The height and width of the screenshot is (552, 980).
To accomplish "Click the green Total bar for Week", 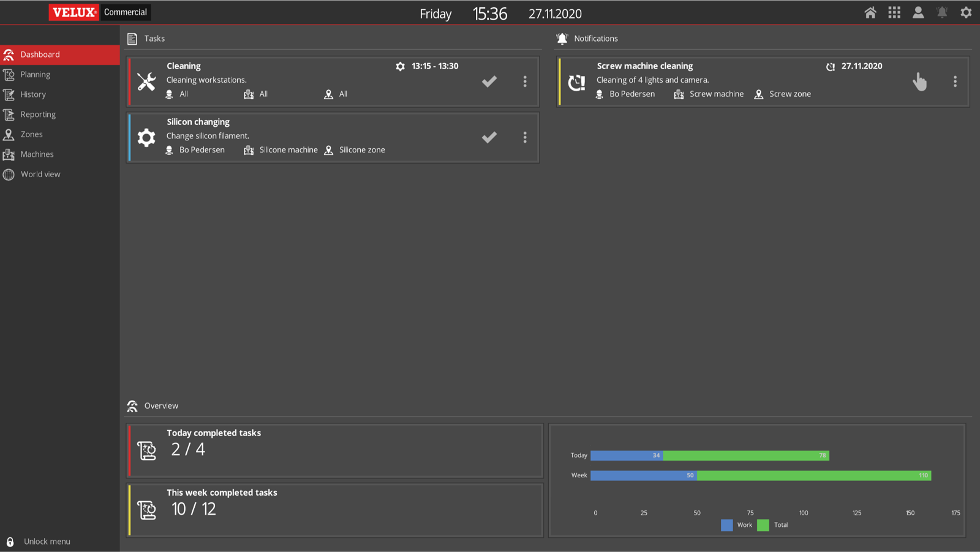I will 813,475.
